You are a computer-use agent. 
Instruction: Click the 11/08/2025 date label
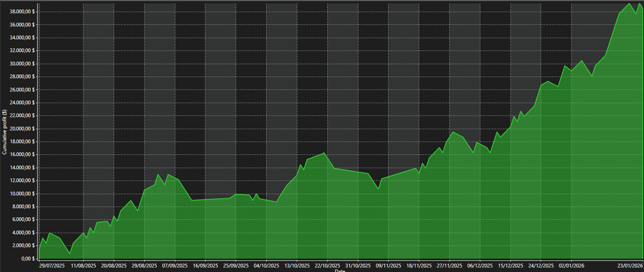(x=83, y=265)
